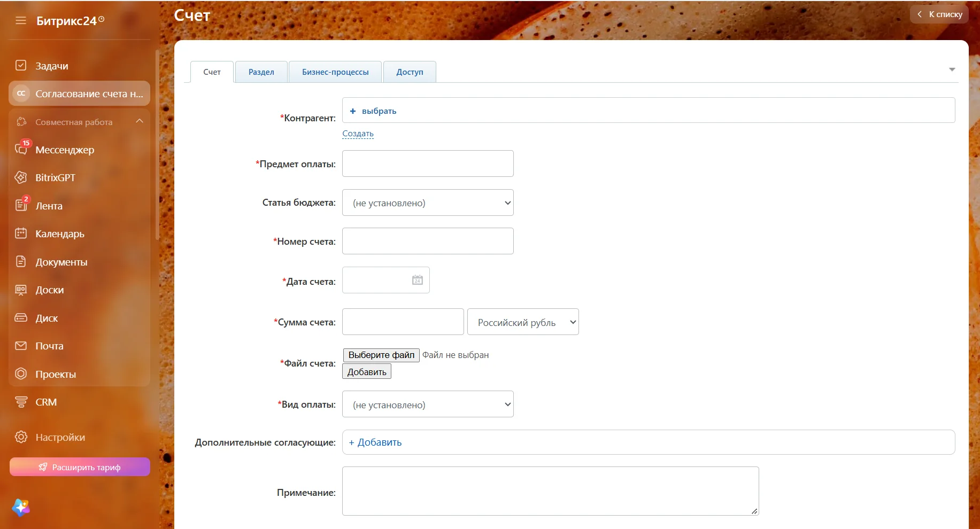Focus the Номер счета input field
This screenshot has height=529, width=980.
(x=428, y=241)
